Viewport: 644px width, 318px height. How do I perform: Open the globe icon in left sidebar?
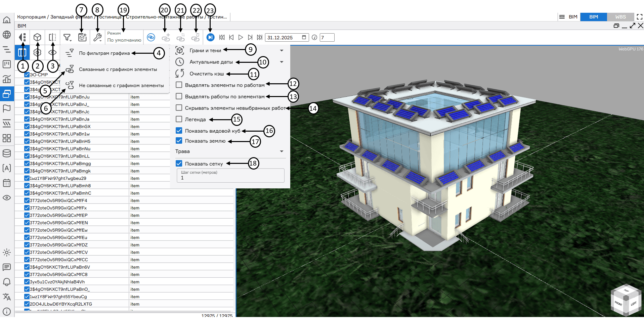(x=7, y=35)
